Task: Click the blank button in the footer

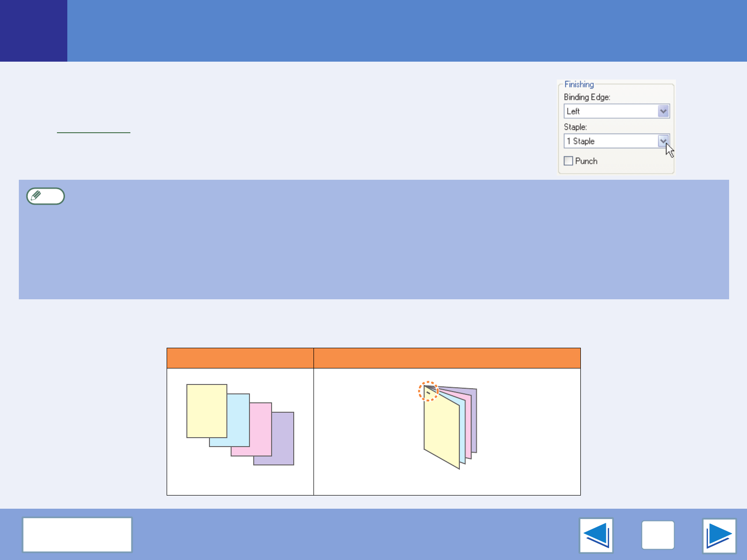Action: [77, 535]
